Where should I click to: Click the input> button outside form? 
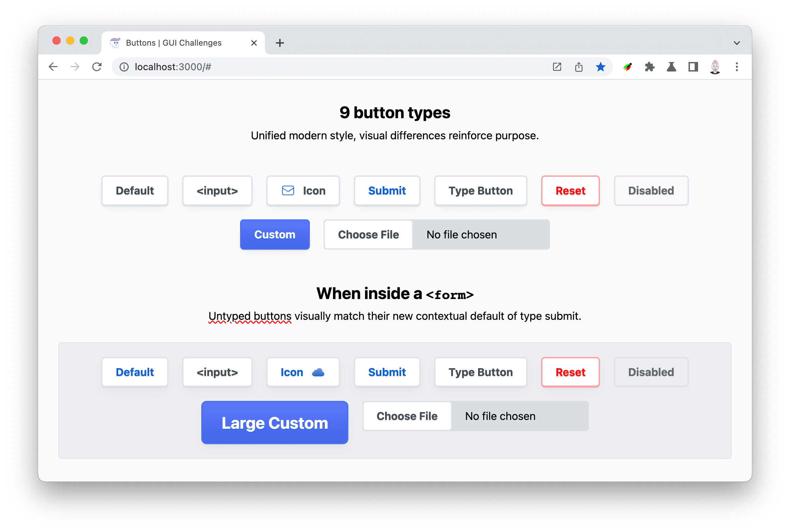218,191
